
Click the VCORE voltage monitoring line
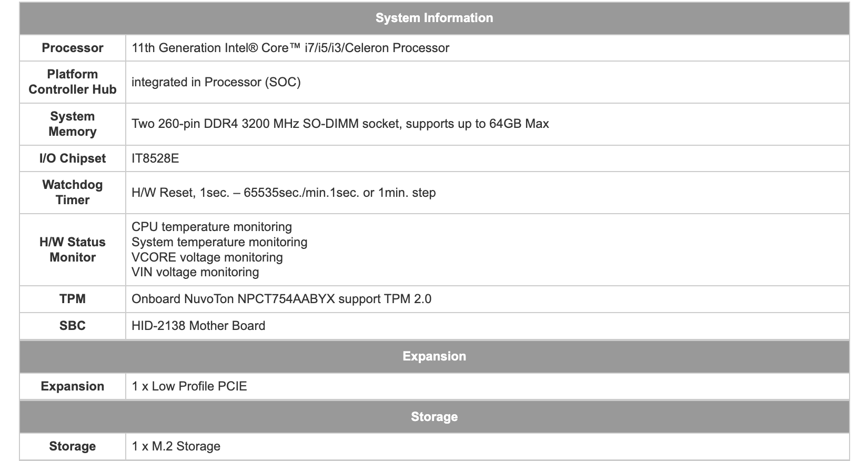coord(207,257)
